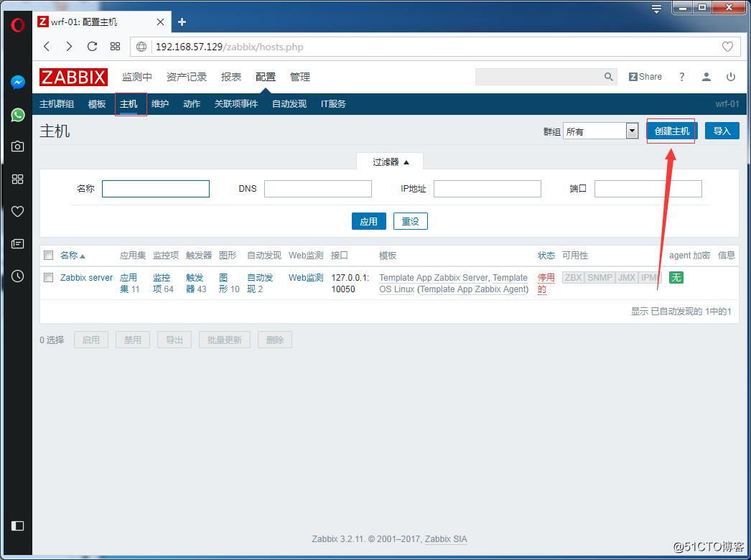Focus the IP地址 filter field

488,188
